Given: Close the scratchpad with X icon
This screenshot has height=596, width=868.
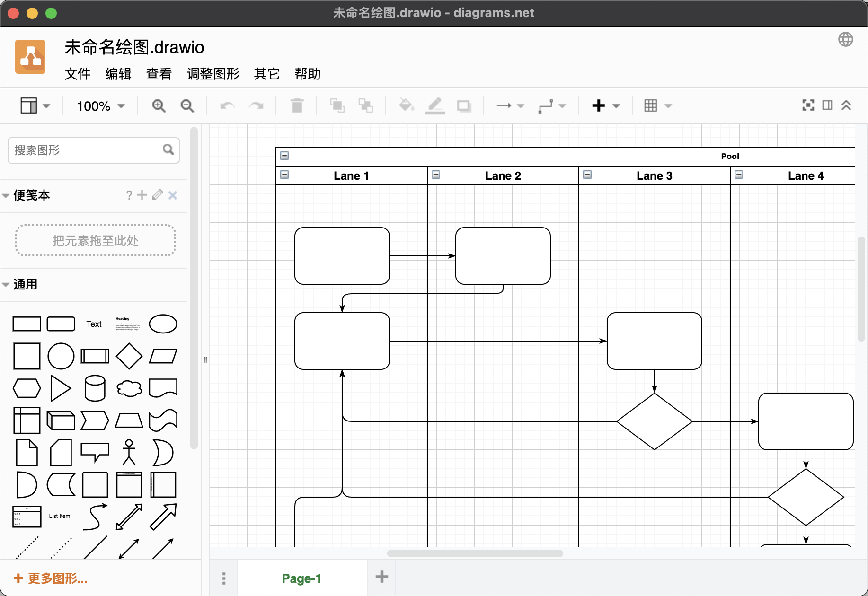Looking at the screenshot, I should tap(173, 195).
